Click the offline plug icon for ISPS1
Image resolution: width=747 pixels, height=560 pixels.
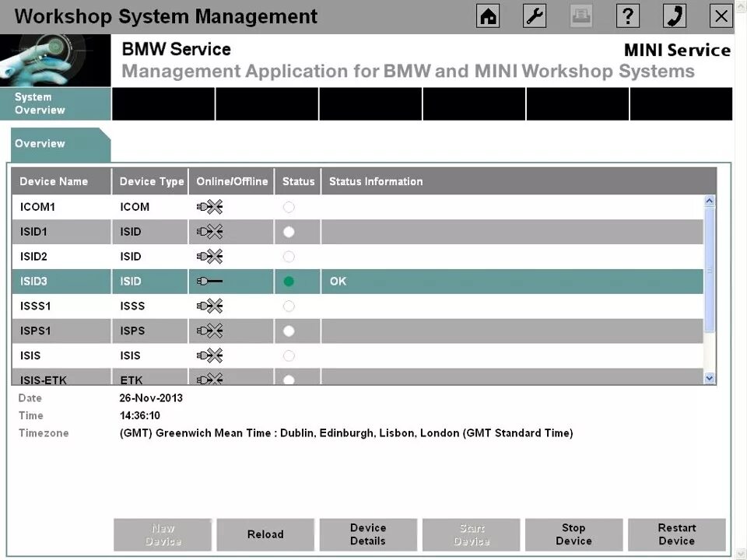click(x=209, y=331)
